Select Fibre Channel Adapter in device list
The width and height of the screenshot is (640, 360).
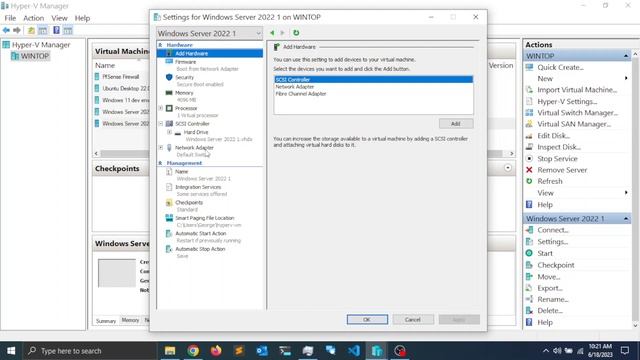coord(301,93)
